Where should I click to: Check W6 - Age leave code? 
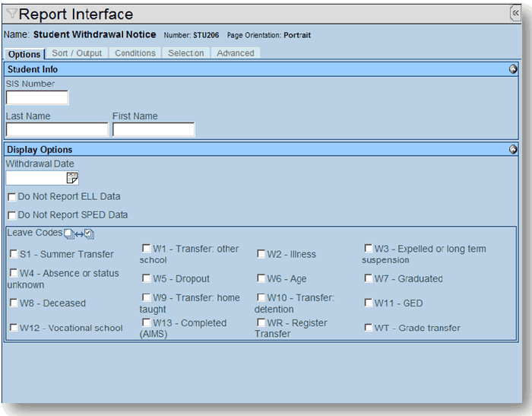coord(261,278)
